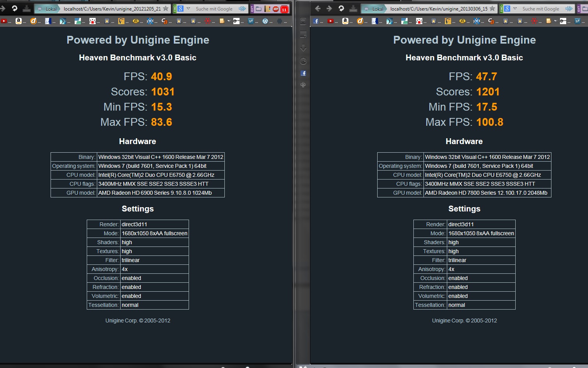Click the Lokal badge in left address bar
The width and height of the screenshot is (588, 368).
47,9
